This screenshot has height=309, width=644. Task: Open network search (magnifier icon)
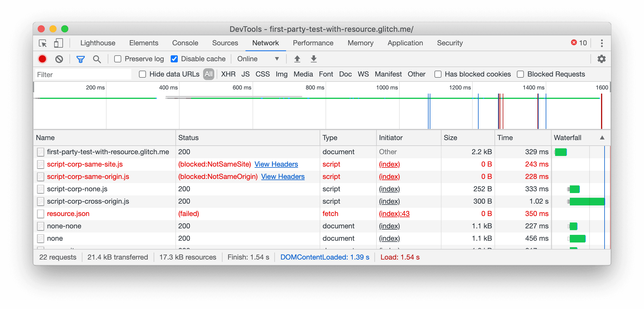97,59
